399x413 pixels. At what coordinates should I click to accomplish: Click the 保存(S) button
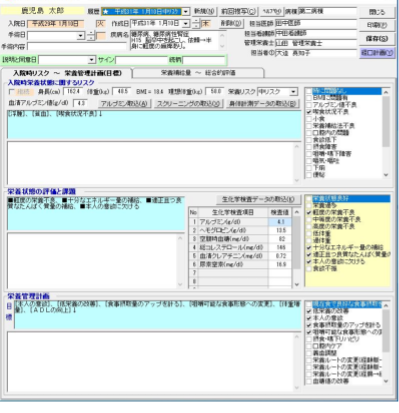pos(377,39)
